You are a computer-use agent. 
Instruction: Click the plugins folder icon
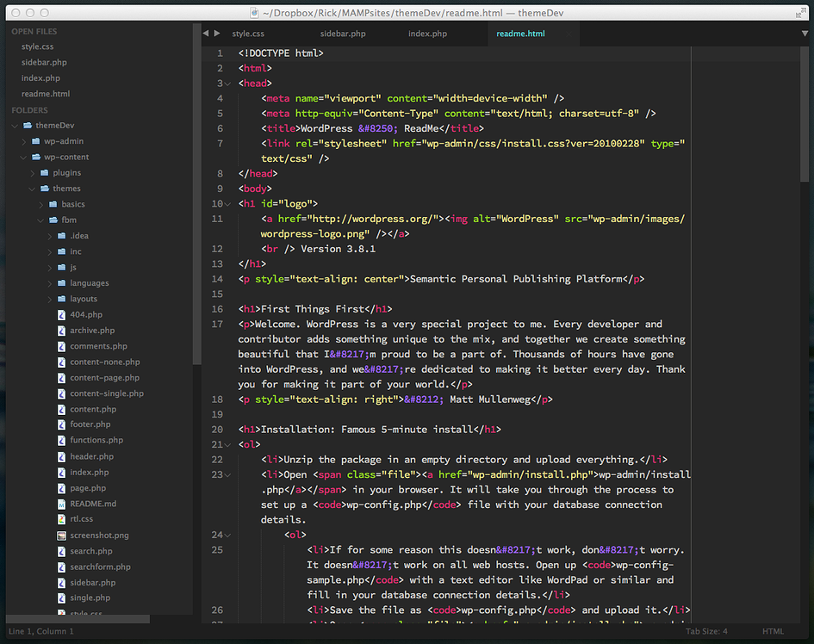pyautogui.click(x=45, y=173)
